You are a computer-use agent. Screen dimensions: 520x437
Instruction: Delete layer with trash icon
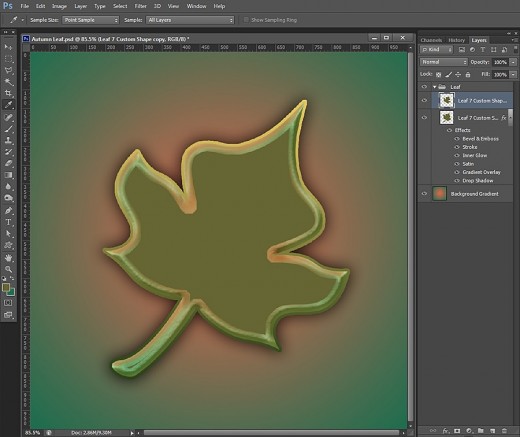(504, 431)
